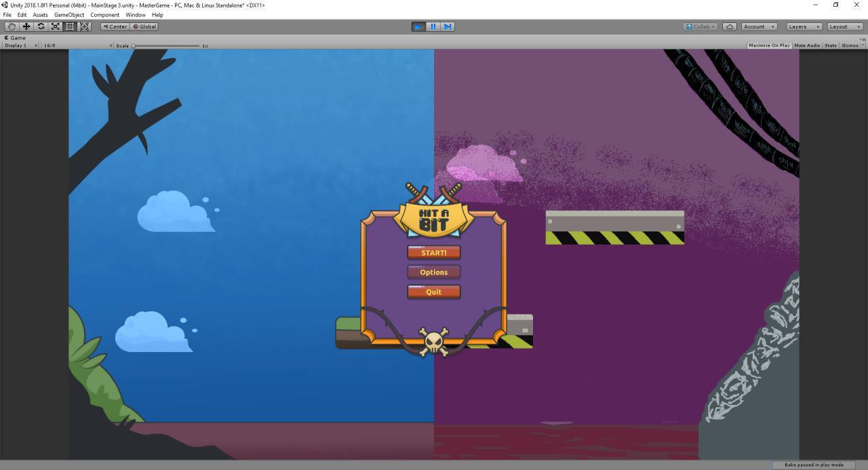Click the Options button in game menu
This screenshot has width=868, height=470.
[x=434, y=272]
